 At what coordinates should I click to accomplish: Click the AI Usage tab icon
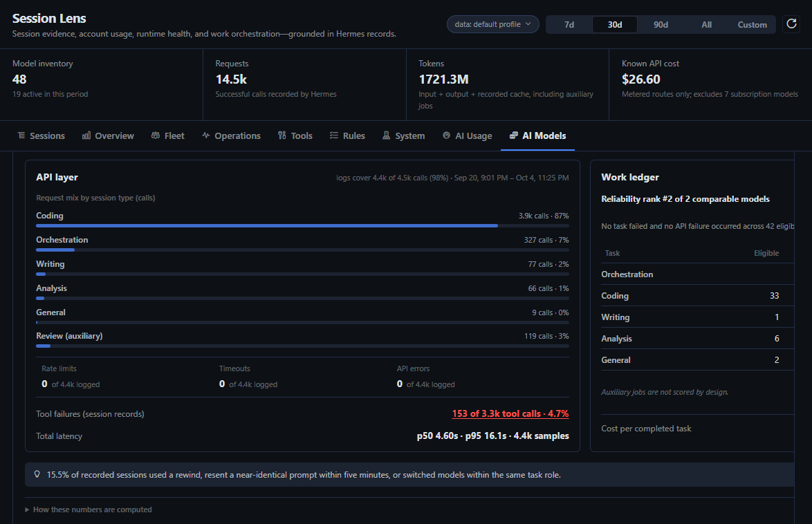[x=446, y=135]
